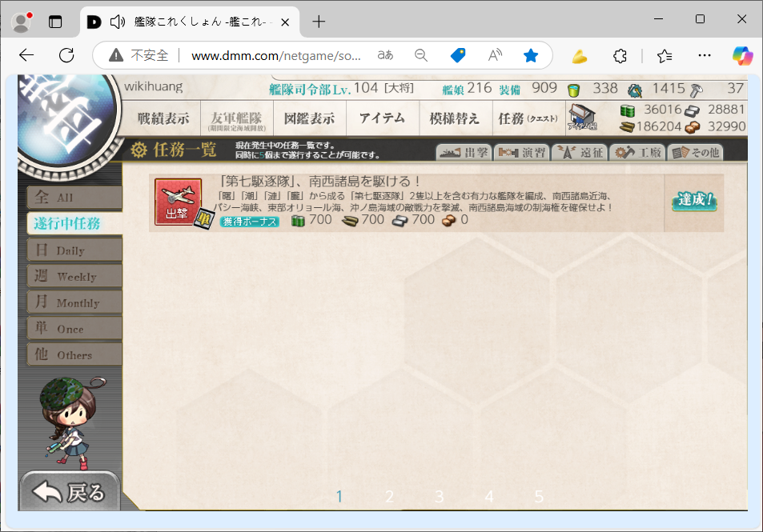Click the address bar URL field
The height and width of the screenshot is (532, 763).
pos(276,56)
